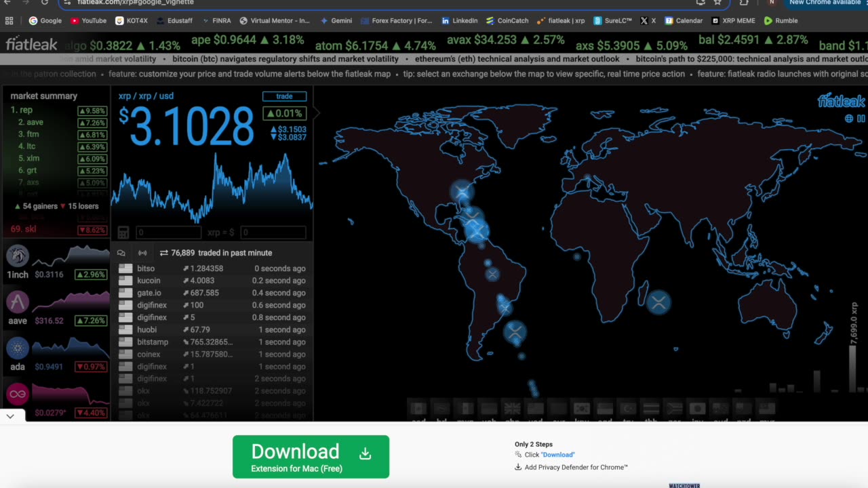
Task: Open the Rumble bookmark
Action: 781,21
